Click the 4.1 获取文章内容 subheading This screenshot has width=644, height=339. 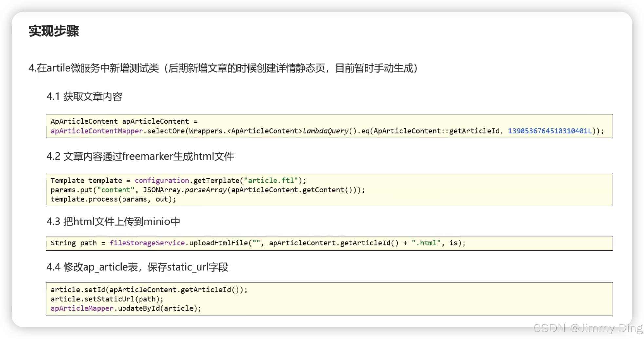point(84,97)
